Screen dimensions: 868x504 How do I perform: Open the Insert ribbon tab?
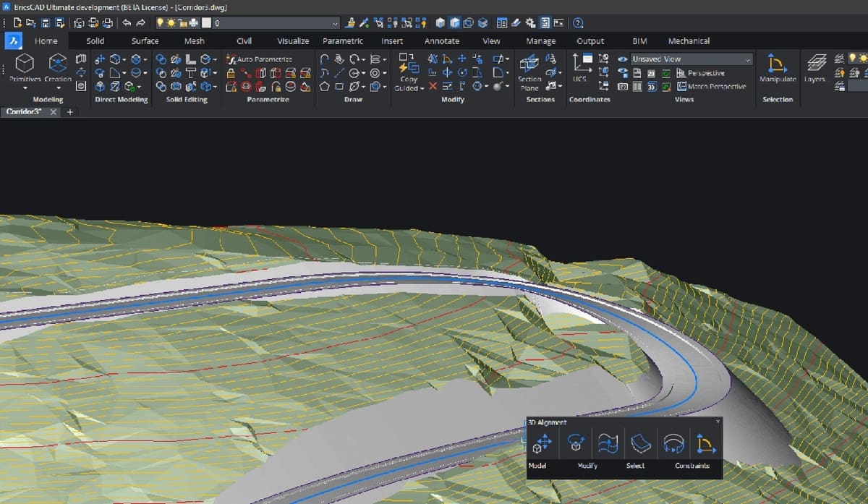pyautogui.click(x=392, y=41)
